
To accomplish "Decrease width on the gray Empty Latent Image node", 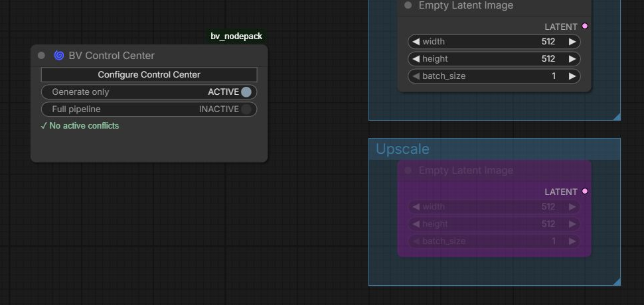I will [416, 41].
